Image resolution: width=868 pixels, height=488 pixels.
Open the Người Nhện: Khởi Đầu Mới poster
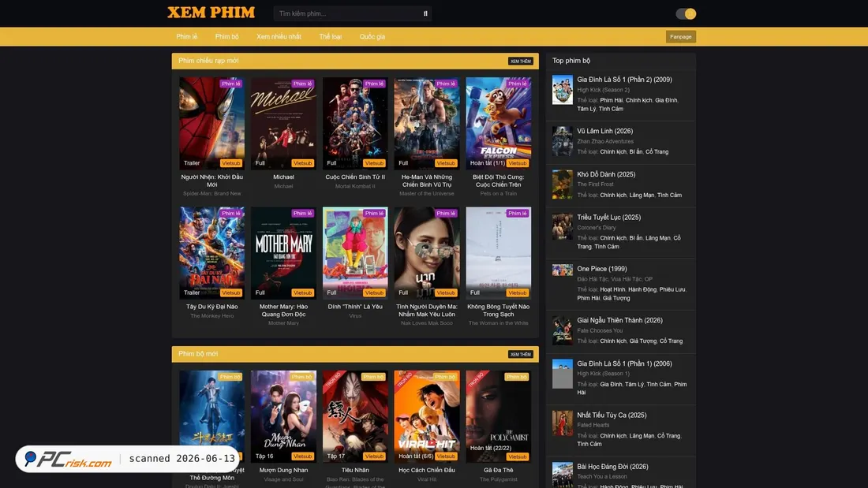coord(212,123)
